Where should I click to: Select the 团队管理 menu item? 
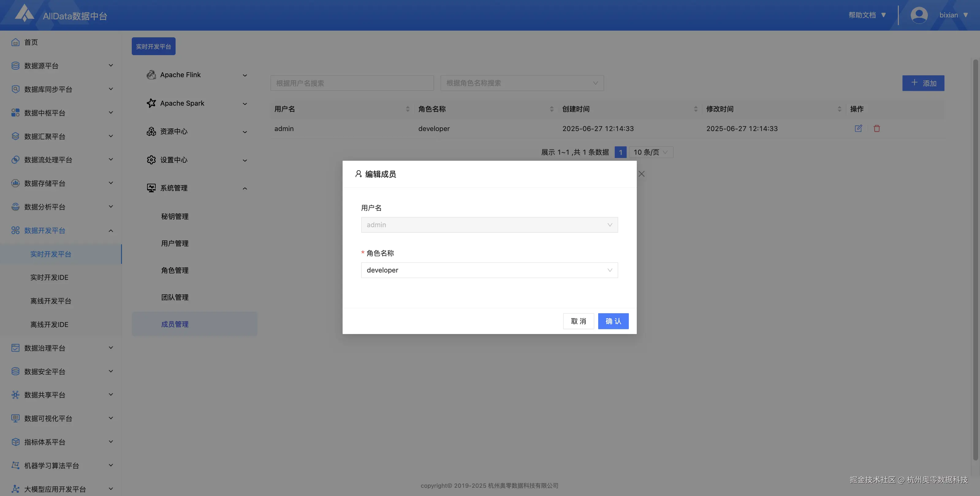point(175,297)
